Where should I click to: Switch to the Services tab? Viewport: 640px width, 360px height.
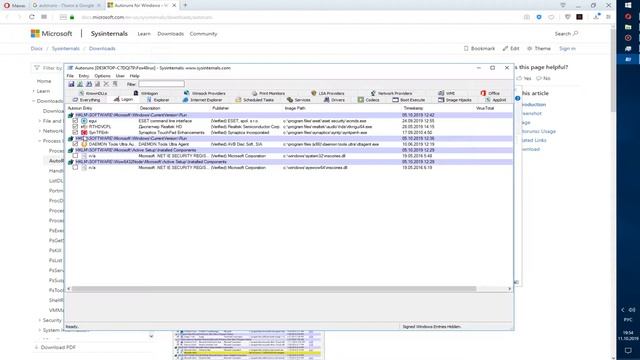click(x=299, y=100)
